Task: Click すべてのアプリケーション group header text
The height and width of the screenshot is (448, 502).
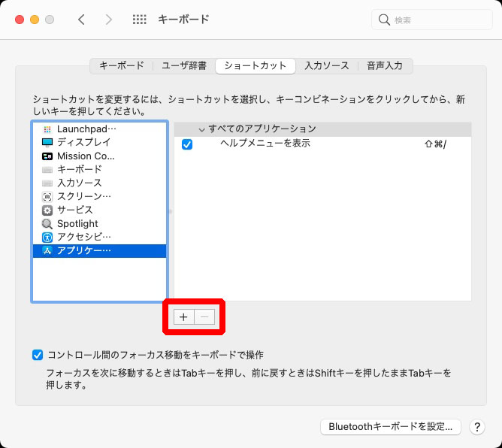Action: point(262,129)
